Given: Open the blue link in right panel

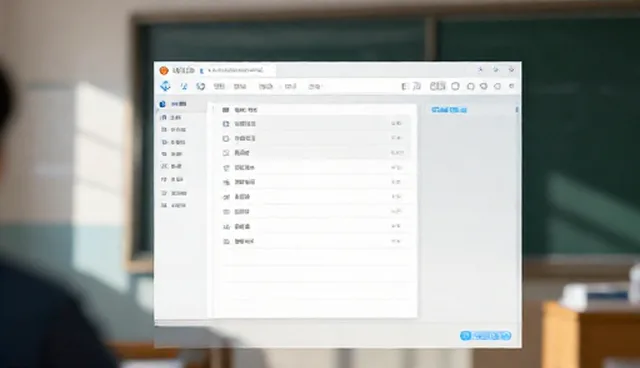Looking at the screenshot, I should (x=449, y=110).
